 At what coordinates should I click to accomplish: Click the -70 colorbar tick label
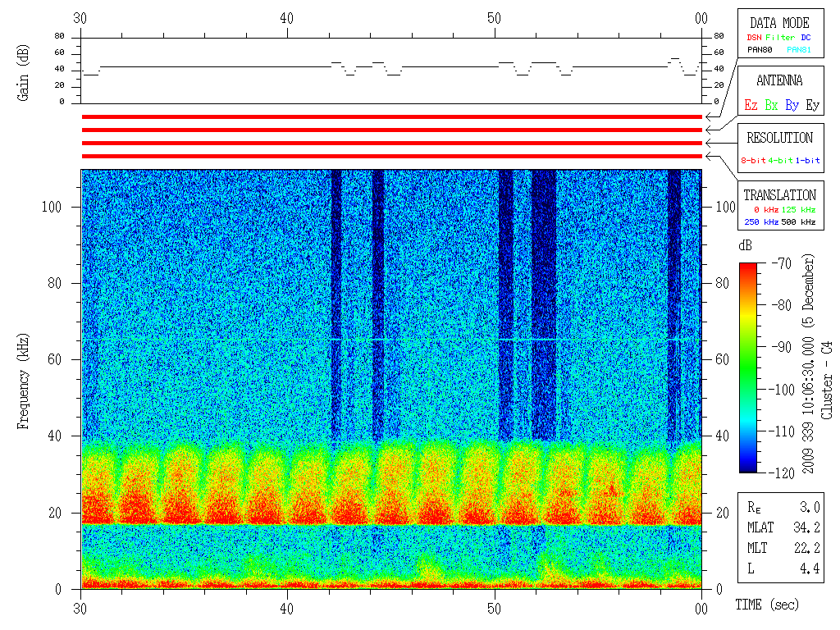(782, 263)
